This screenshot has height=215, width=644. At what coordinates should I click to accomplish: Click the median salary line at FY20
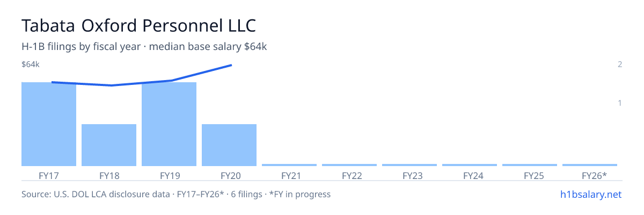[x=231, y=65]
